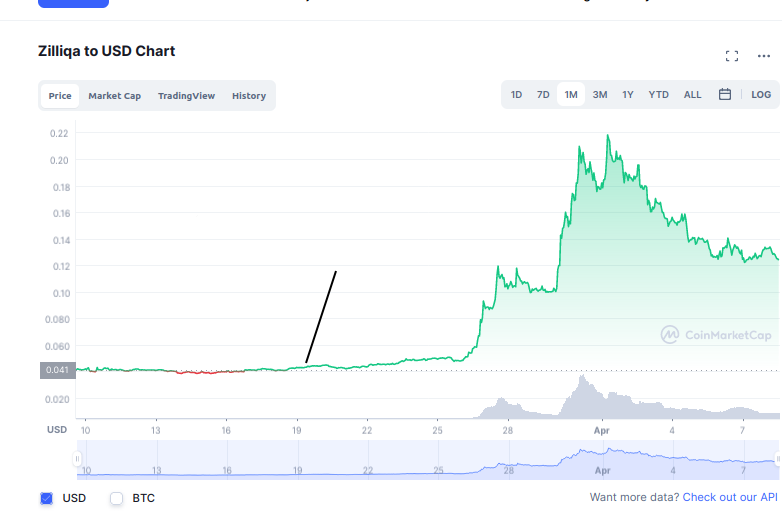The height and width of the screenshot is (528, 782).
Task: Follow the Check out our API link
Action: (x=730, y=497)
